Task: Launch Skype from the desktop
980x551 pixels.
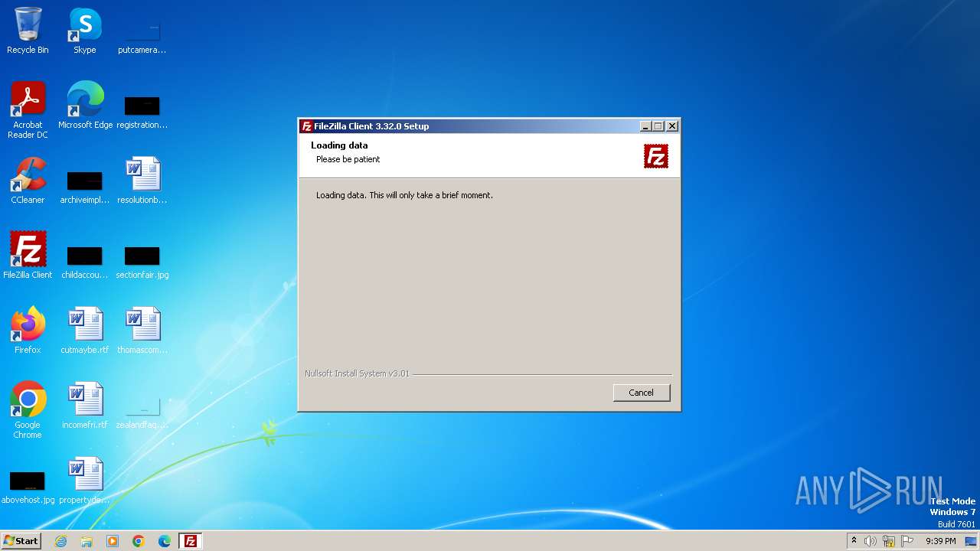Action: [85, 31]
